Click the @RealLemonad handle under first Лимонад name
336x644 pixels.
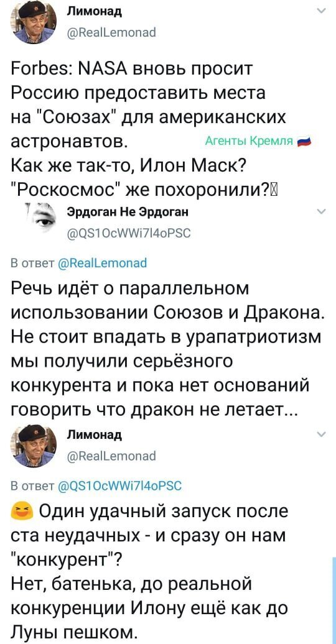point(111,32)
